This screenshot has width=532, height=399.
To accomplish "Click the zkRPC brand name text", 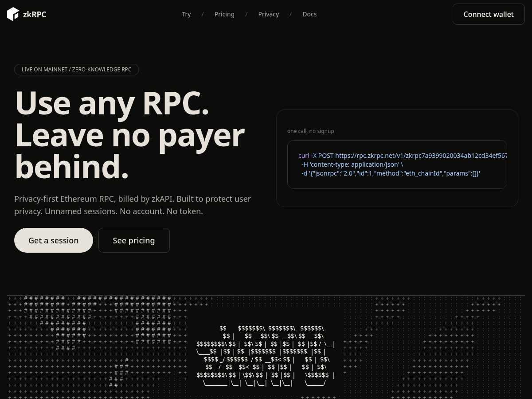I will pyautogui.click(x=35, y=14).
